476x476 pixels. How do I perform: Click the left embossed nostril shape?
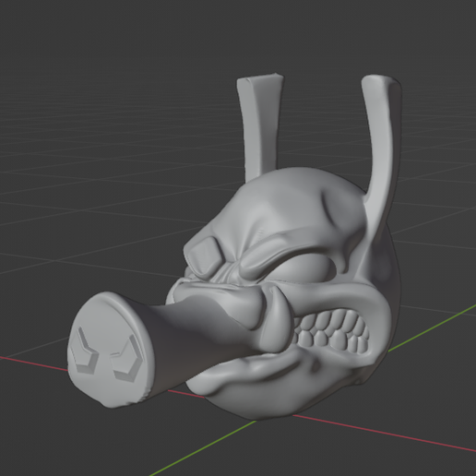coord(84,351)
